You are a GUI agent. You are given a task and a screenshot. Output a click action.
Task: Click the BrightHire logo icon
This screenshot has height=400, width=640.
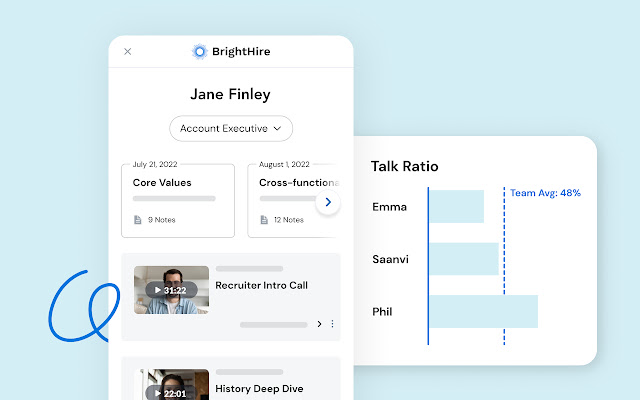[x=200, y=52]
